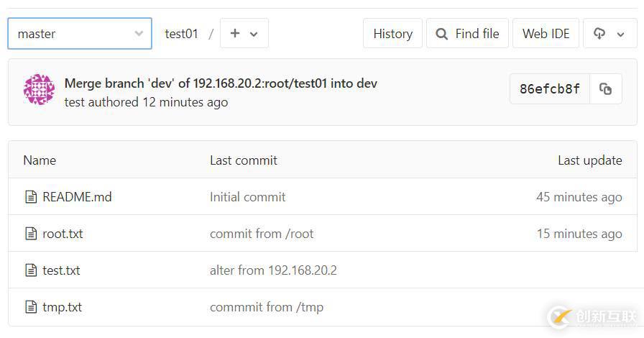Open the README.md file link
This screenshot has width=644, height=338.
point(77,197)
